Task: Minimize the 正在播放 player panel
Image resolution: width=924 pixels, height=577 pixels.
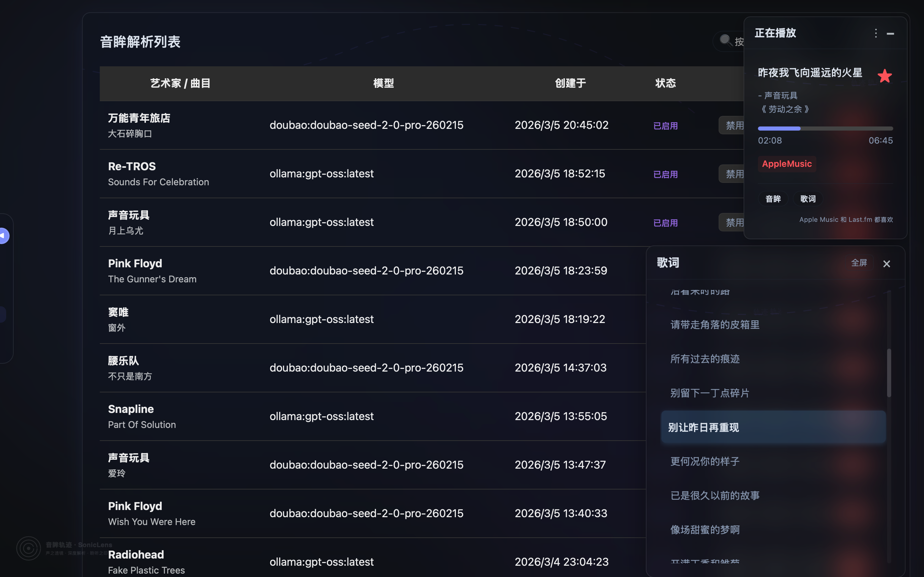Action: click(891, 33)
